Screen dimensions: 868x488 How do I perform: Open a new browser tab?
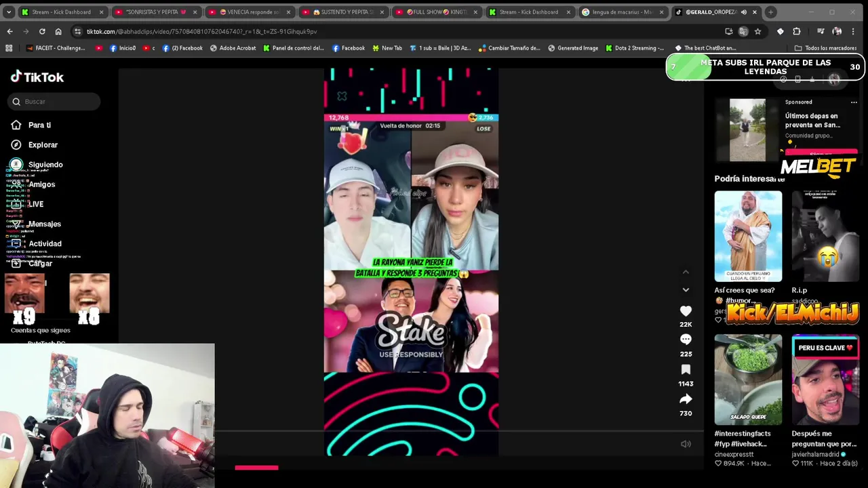[x=770, y=12]
